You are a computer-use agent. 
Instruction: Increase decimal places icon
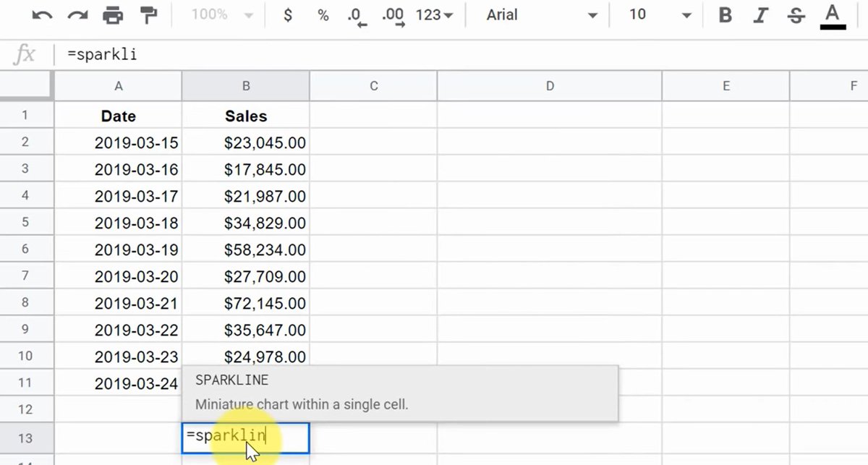393,17
